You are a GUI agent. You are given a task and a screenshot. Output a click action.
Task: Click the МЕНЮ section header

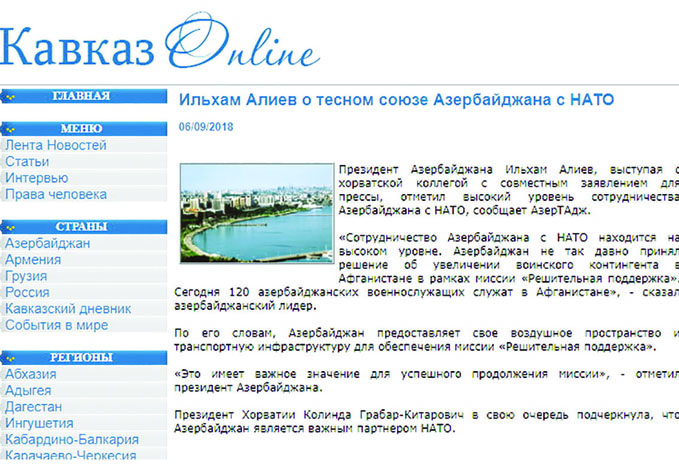point(84,129)
